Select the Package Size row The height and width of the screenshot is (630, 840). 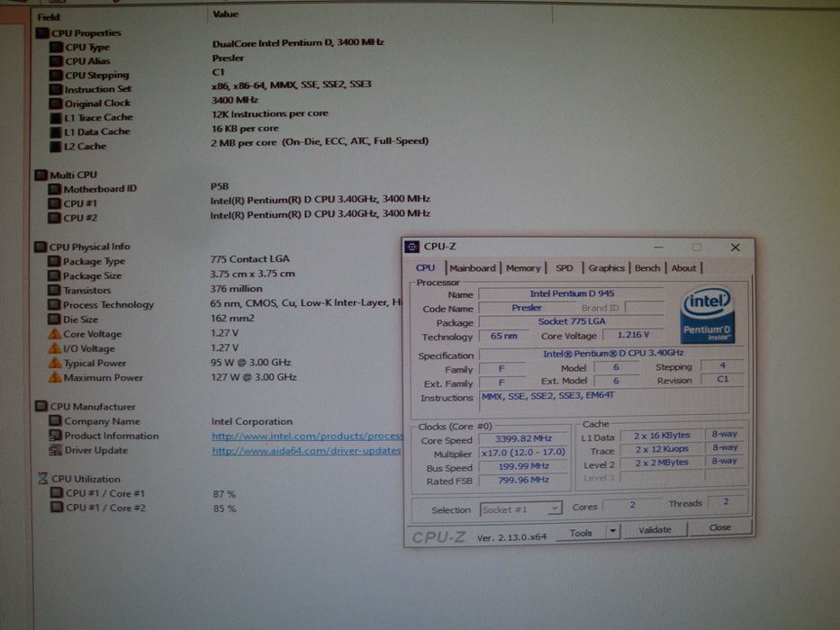click(x=171, y=275)
